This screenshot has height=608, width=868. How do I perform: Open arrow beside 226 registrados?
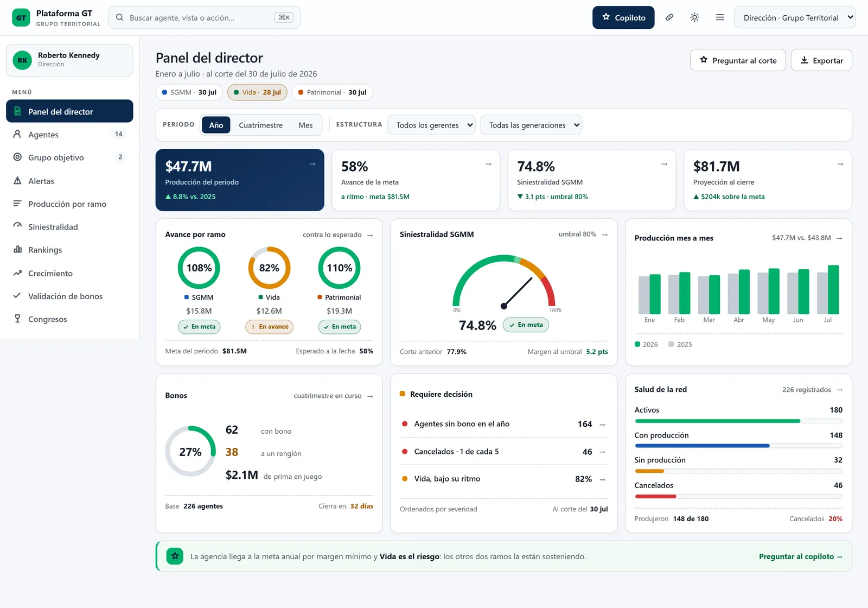pos(839,390)
